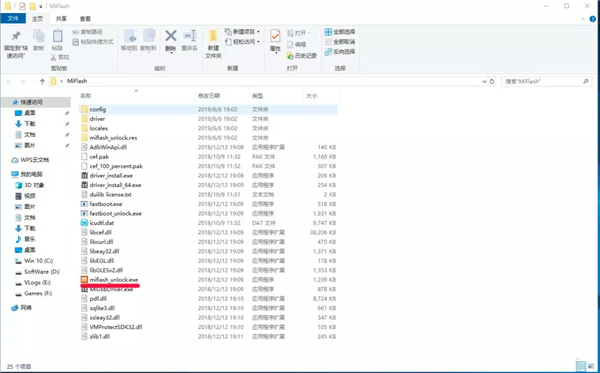
Task: Click the Rename icon in ribbon
Action: [190, 36]
